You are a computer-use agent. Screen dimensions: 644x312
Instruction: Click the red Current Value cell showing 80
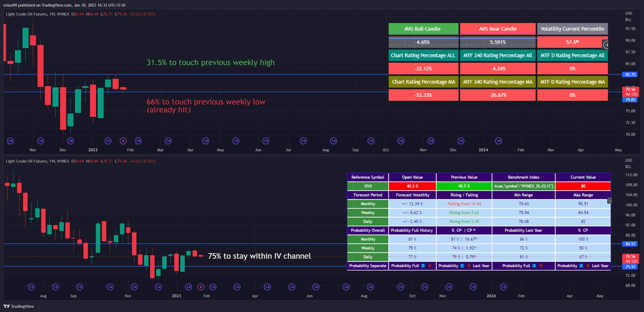pos(583,186)
